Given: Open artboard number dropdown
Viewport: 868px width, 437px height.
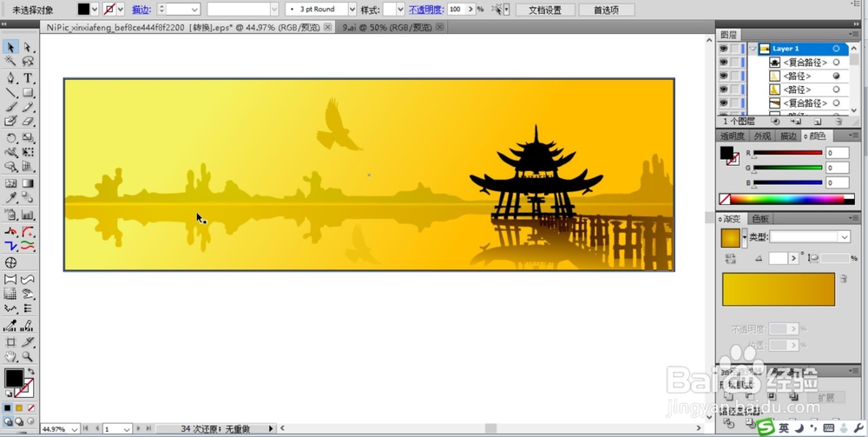Looking at the screenshot, I should coord(127,428).
